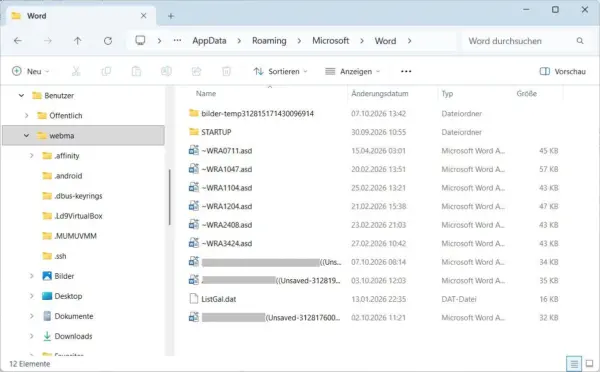Sort by the Name column header

click(x=206, y=93)
